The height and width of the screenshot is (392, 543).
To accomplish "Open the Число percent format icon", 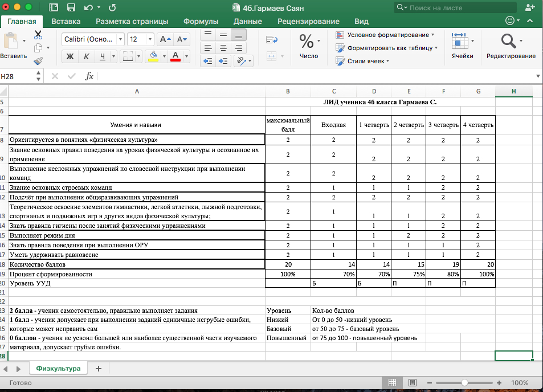I will point(307,41).
